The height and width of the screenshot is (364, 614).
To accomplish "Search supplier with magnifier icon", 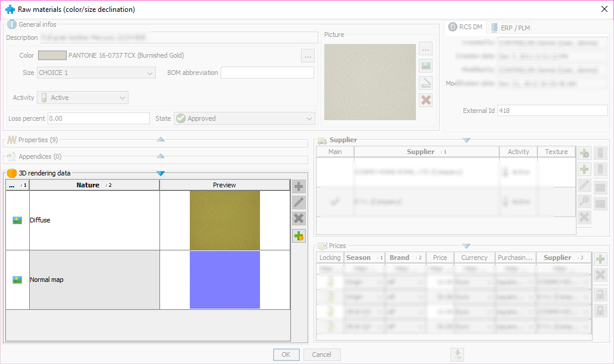I will tap(584, 201).
